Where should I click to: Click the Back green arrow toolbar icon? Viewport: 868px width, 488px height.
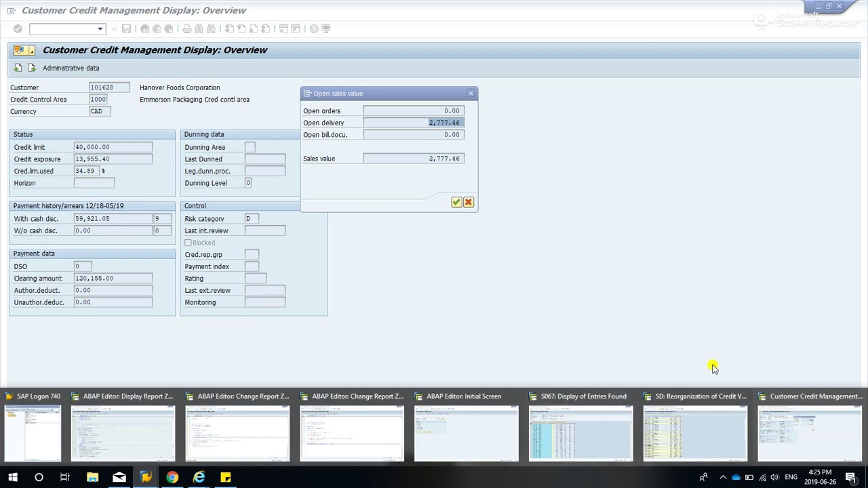click(x=144, y=28)
